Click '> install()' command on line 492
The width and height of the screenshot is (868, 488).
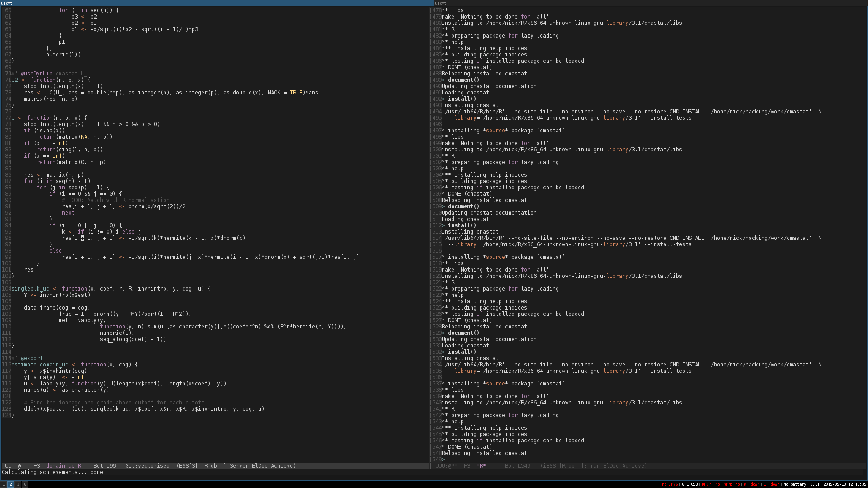tap(459, 99)
